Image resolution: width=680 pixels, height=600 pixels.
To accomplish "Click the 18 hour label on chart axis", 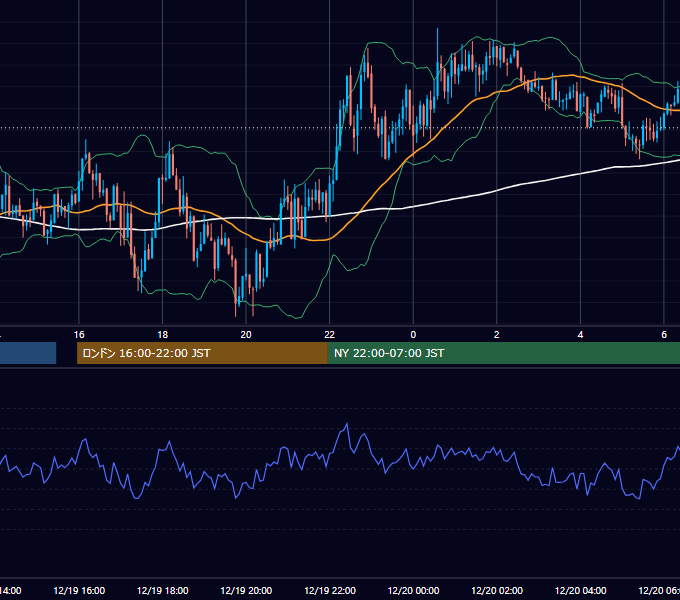I will point(163,335).
